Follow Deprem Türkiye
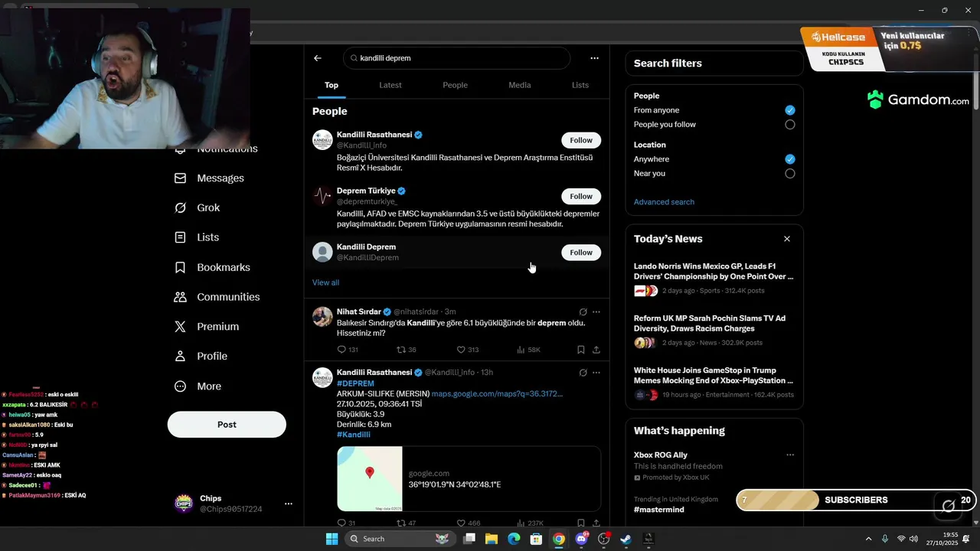Screen dimensions: 980x551 point(581,197)
